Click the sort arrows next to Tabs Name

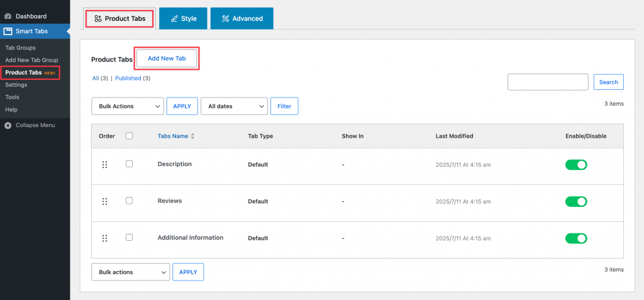click(192, 136)
